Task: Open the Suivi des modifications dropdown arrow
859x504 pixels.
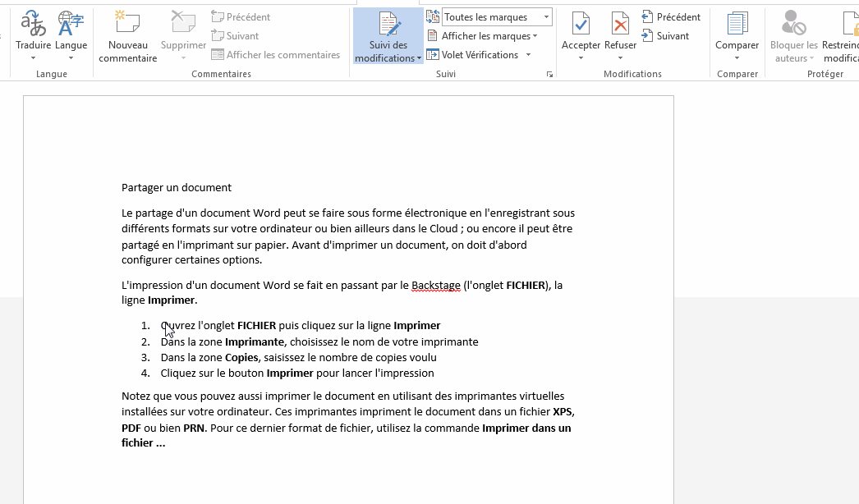Action: coord(419,58)
